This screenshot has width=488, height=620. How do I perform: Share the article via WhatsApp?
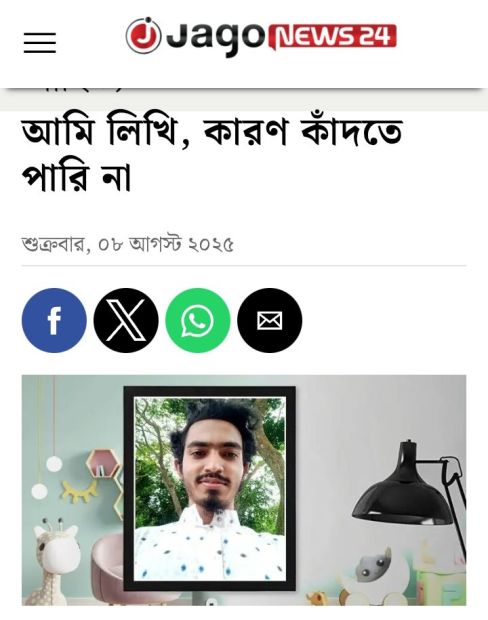point(198,320)
